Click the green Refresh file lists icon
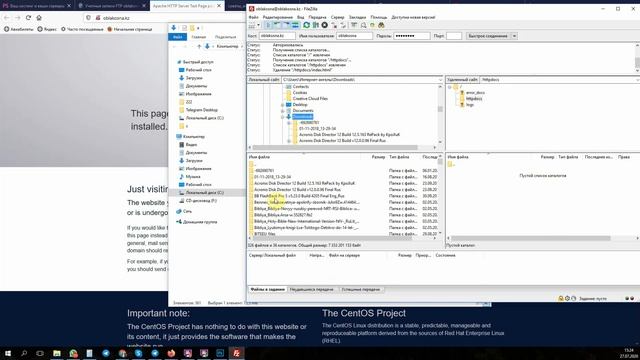The image size is (640, 360). [306, 25]
